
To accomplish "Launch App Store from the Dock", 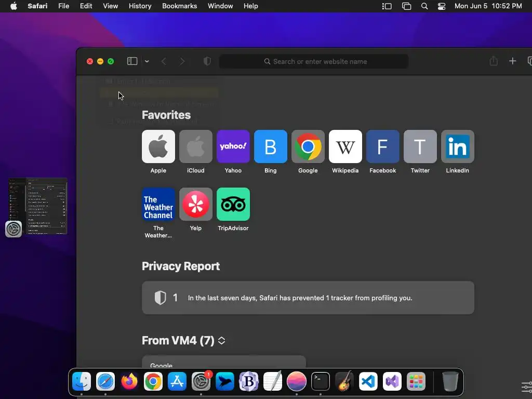I will point(177,381).
